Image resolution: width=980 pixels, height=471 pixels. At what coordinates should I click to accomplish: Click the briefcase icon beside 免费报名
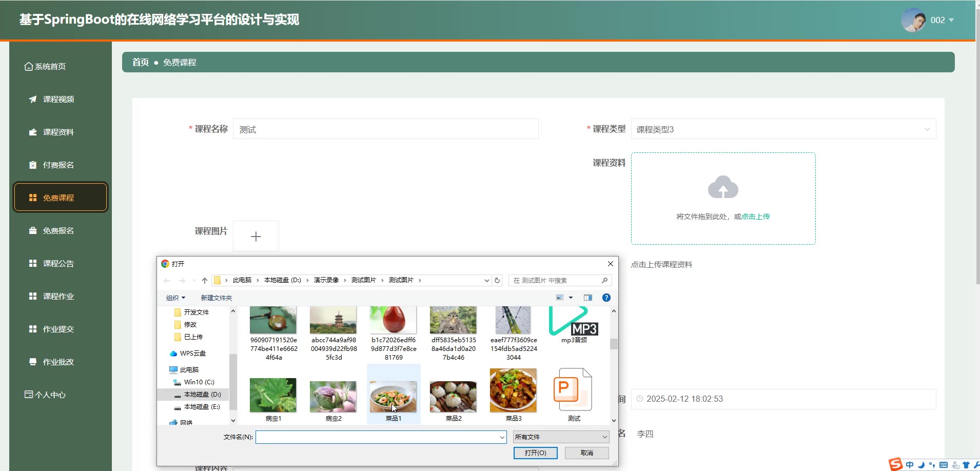(x=33, y=230)
